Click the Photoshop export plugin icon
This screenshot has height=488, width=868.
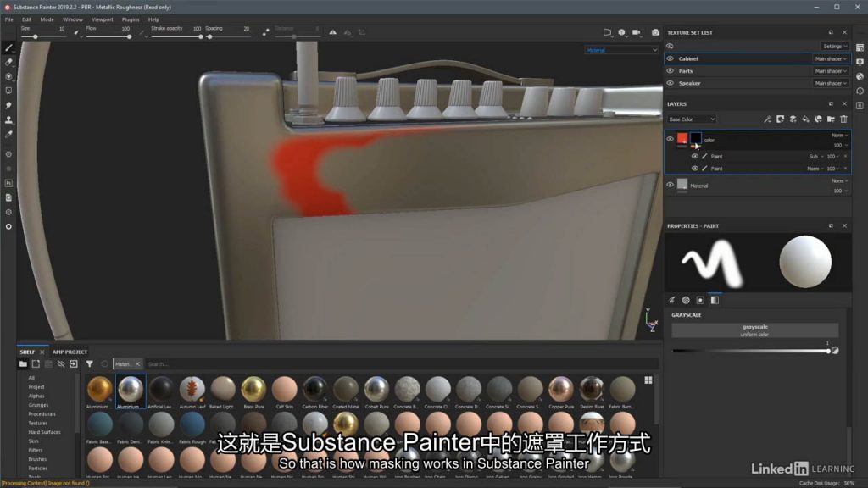[8, 183]
